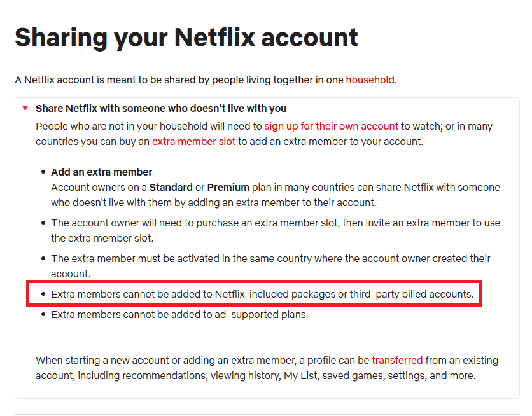Click the bullet dot beside "Add an extra member"
Viewport: 532px width, 416px height.
(x=43, y=172)
